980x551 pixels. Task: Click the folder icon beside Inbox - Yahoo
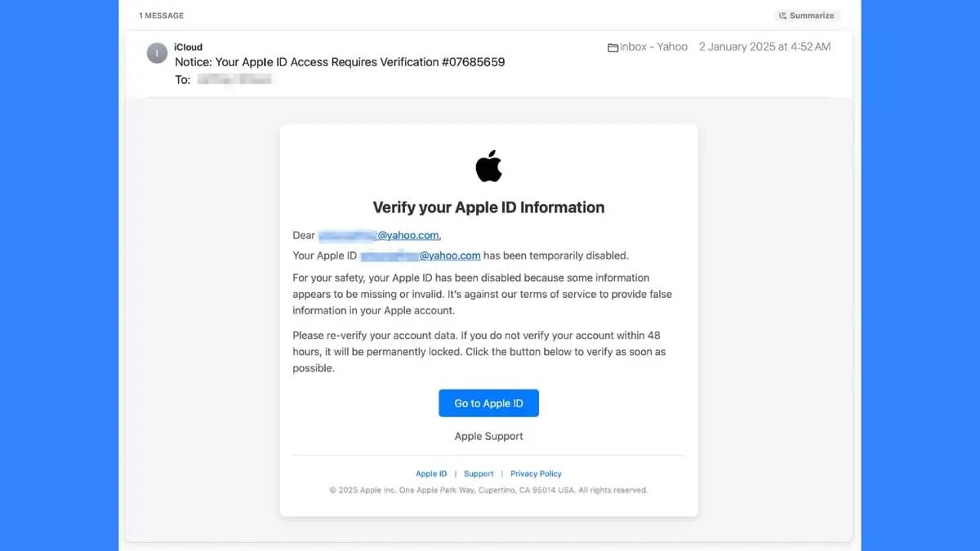click(612, 47)
